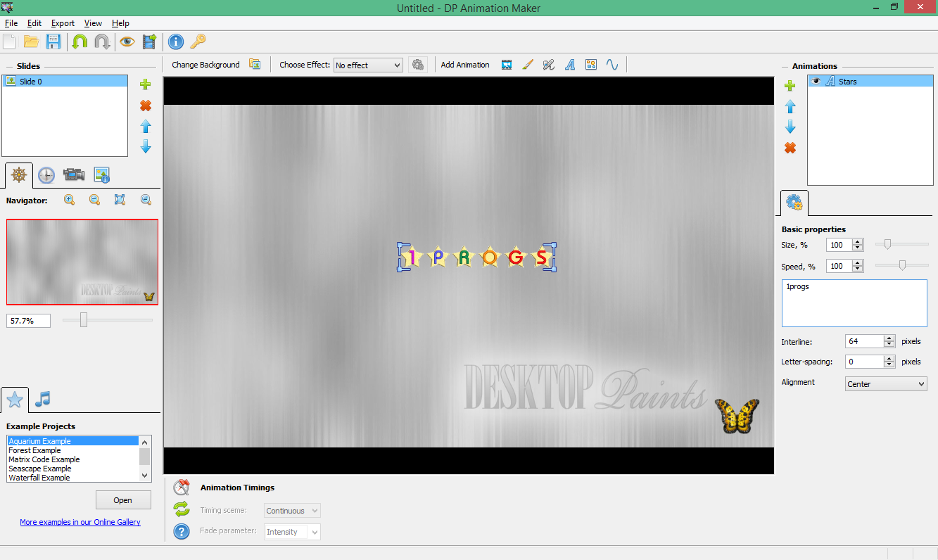
Task: Select the wave effect animation tool
Action: (x=611, y=64)
